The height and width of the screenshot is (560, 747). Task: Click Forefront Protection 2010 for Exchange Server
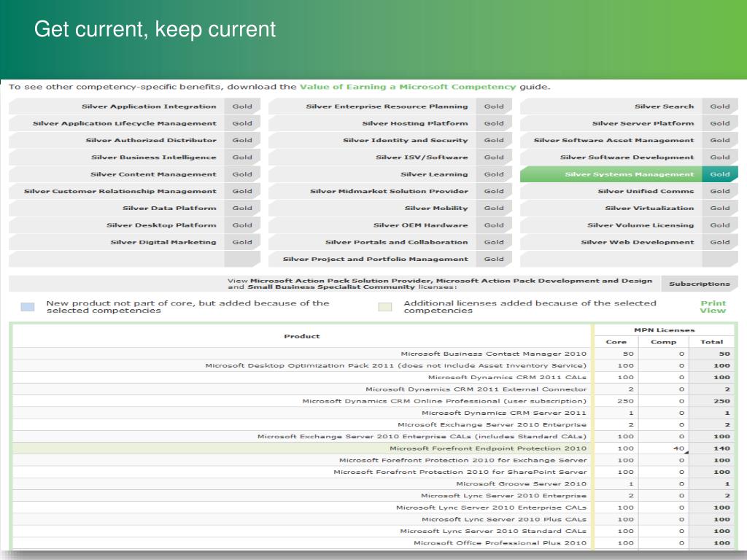click(x=463, y=461)
